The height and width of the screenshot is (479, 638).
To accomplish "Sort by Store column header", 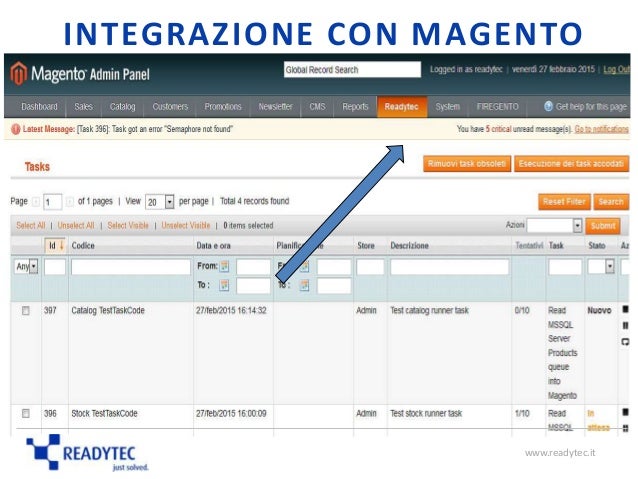I will (x=365, y=245).
